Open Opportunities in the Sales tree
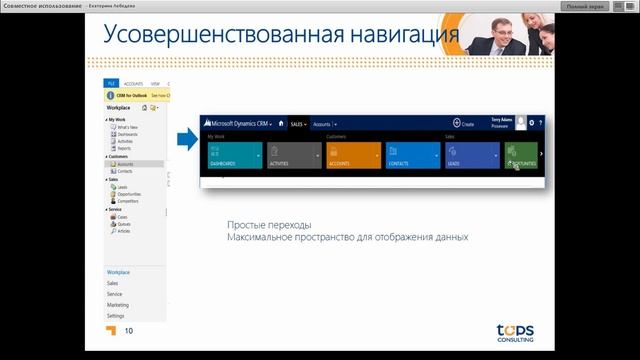Screen dimensions: 640x360 (x=126, y=194)
